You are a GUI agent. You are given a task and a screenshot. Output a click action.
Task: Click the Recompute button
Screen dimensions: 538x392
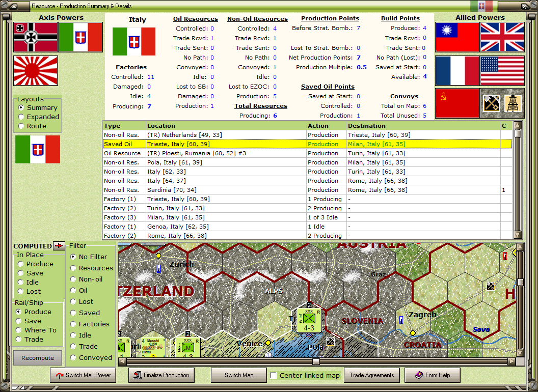38,358
